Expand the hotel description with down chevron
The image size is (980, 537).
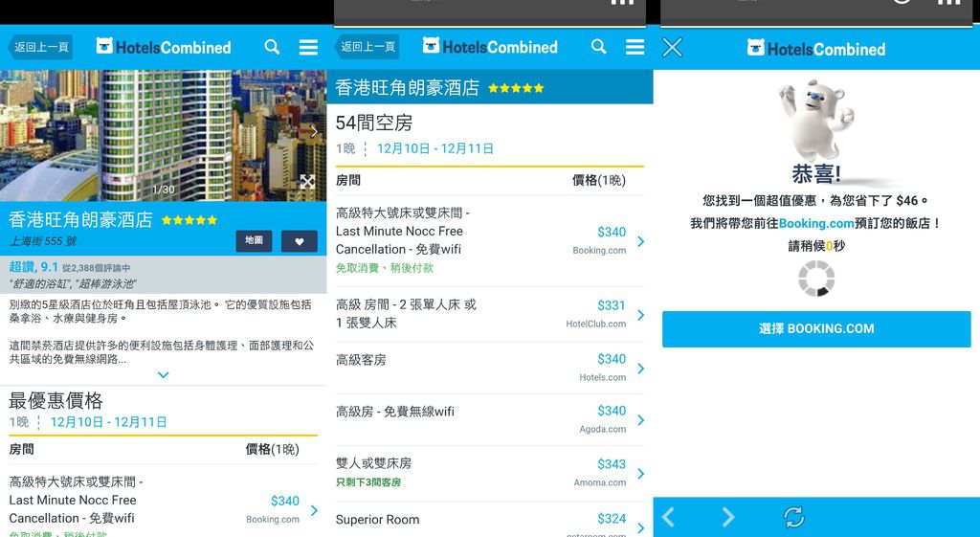click(163, 375)
